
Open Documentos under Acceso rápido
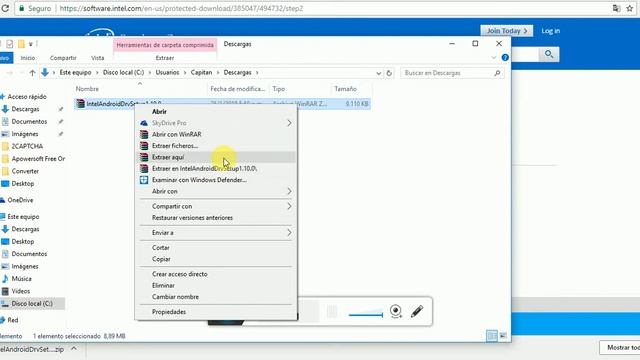point(29,122)
